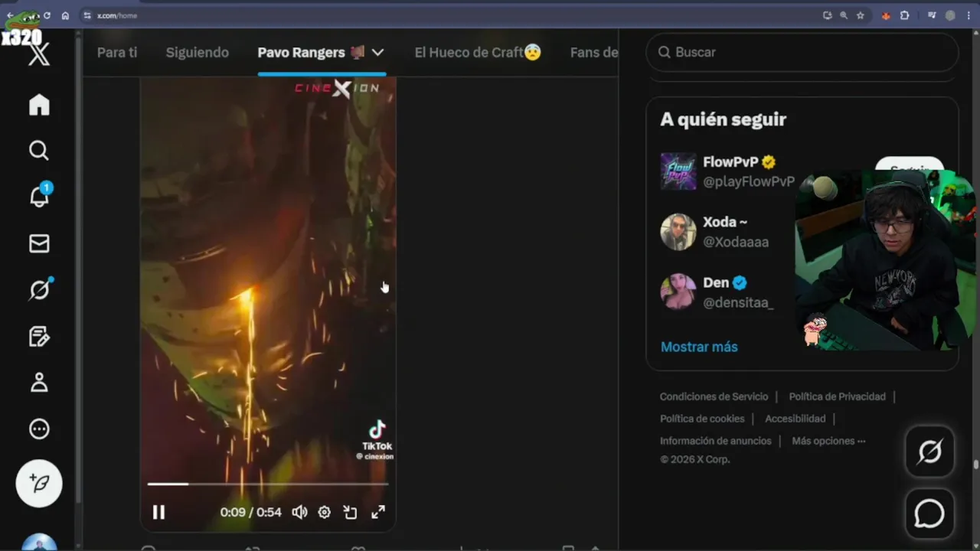
Task: Open the media control toolbar icon
Action: 932,15
